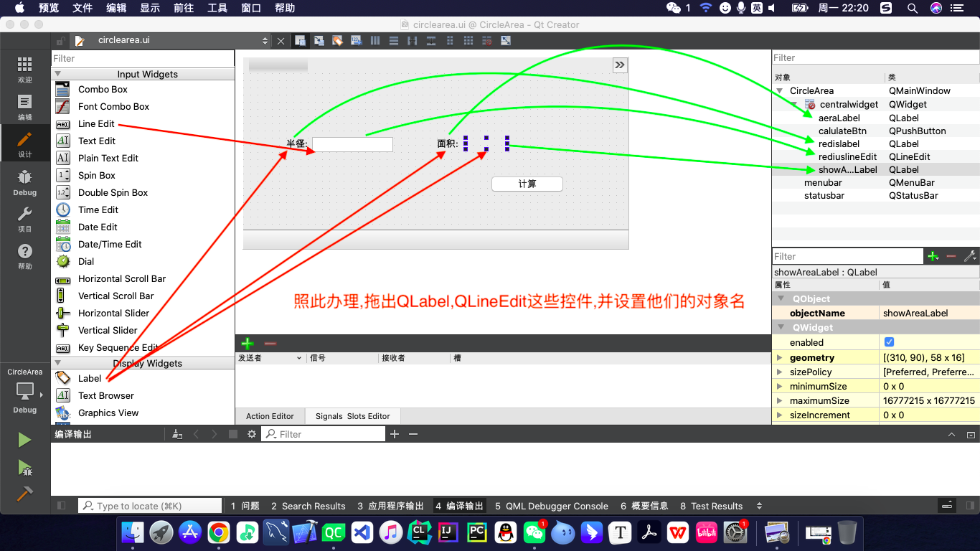Build the project with hammer icon

(25, 494)
